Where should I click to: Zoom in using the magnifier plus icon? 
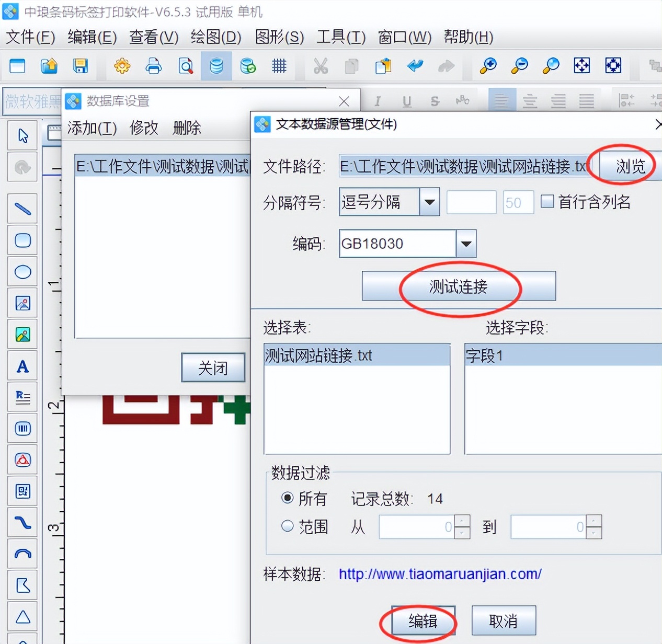click(487, 66)
